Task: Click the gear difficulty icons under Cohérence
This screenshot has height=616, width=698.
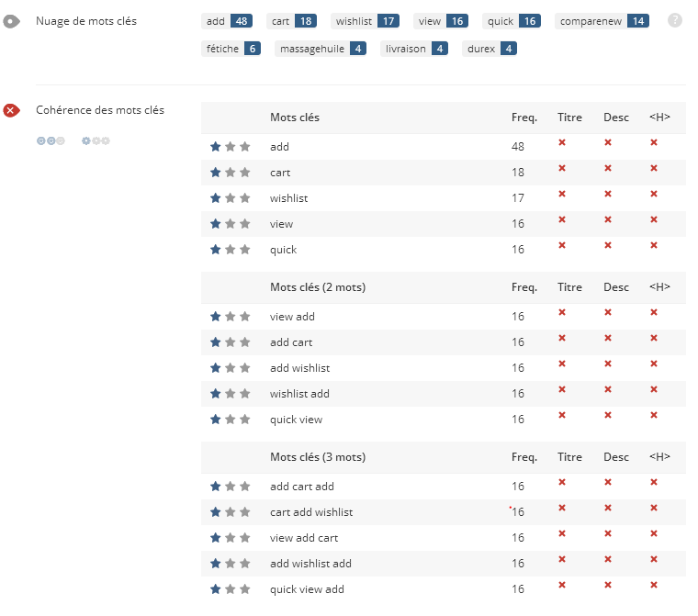Action: [x=96, y=141]
